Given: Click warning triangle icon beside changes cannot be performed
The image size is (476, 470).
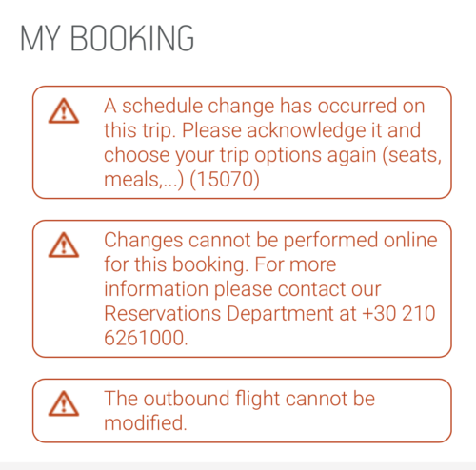Looking at the screenshot, I should [x=64, y=245].
